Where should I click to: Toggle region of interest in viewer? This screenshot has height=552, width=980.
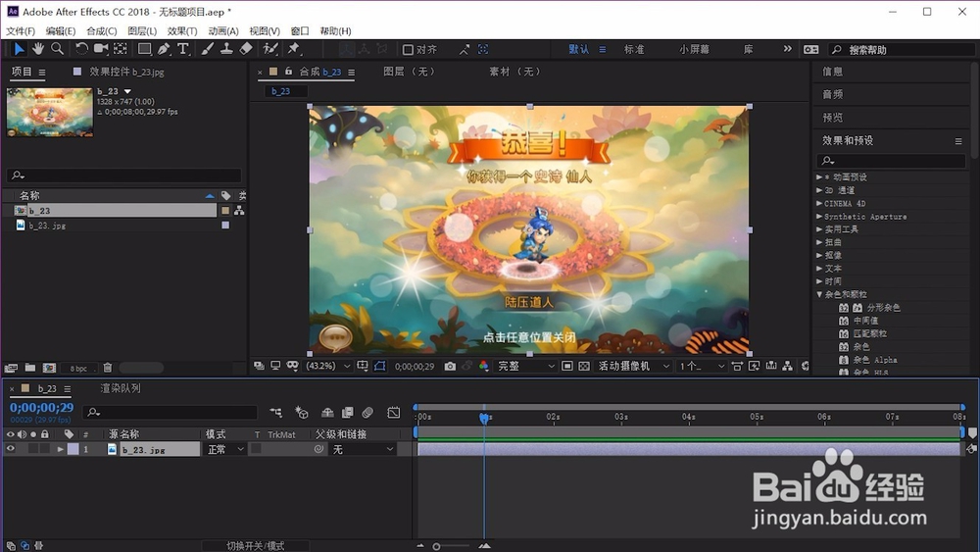click(566, 367)
